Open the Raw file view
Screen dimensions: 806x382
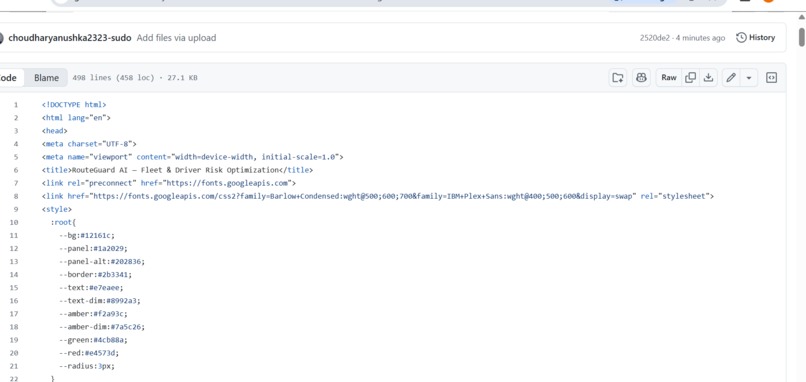(669, 78)
